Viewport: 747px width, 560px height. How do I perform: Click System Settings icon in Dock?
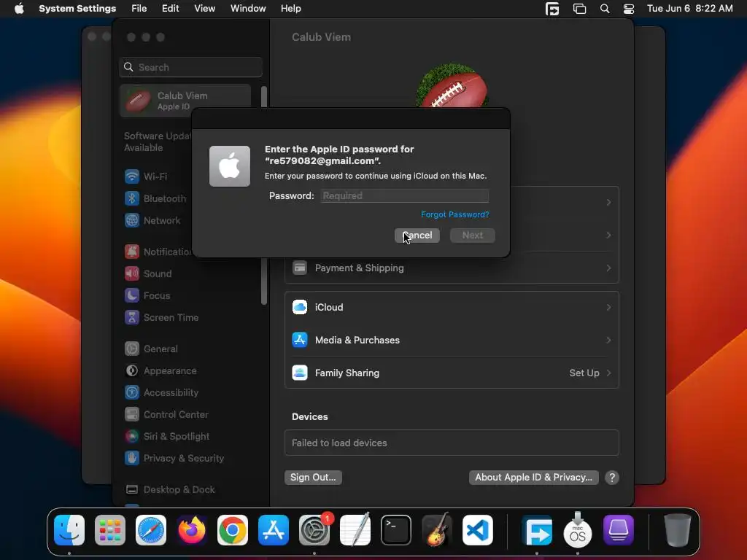314,530
